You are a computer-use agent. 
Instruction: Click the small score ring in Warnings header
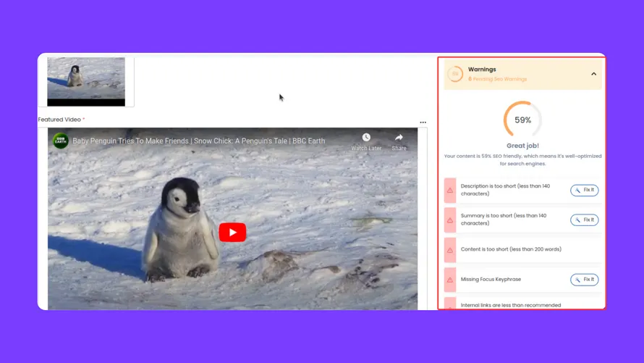point(455,74)
